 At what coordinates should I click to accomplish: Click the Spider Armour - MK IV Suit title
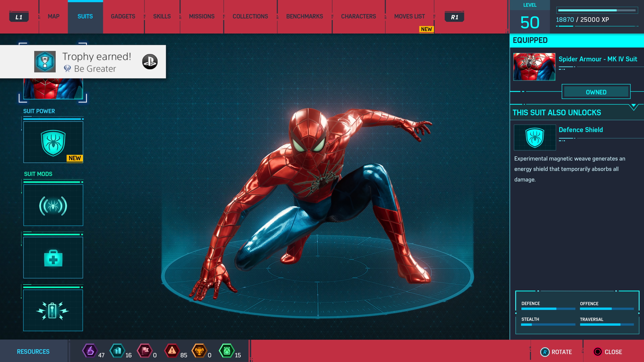pyautogui.click(x=598, y=59)
